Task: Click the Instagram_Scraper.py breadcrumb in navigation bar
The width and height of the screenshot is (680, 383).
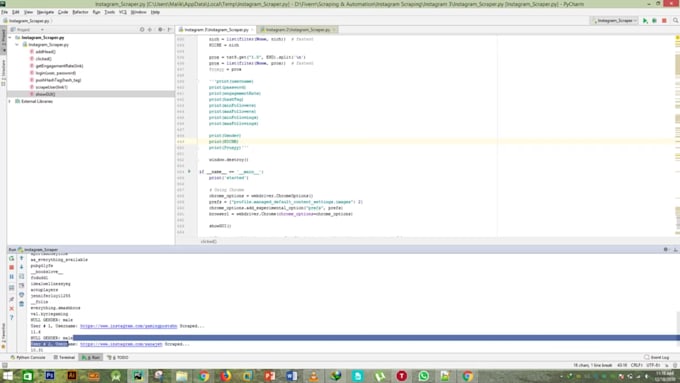Action: pyautogui.click(x=27, y=21)
